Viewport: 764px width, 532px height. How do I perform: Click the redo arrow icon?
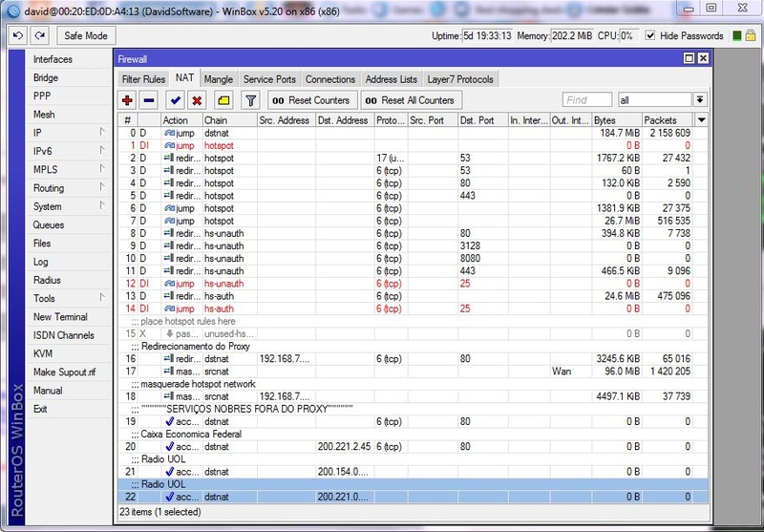pos(40,35)
